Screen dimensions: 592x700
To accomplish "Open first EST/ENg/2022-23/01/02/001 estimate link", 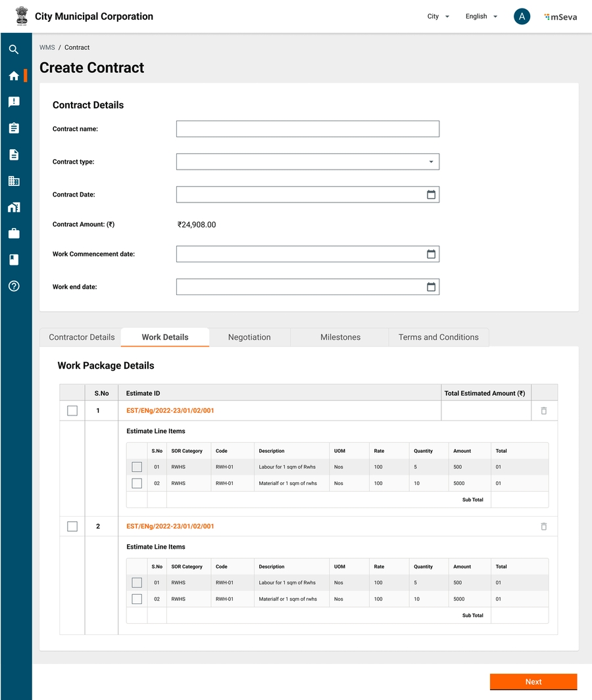I will (170, 411).
